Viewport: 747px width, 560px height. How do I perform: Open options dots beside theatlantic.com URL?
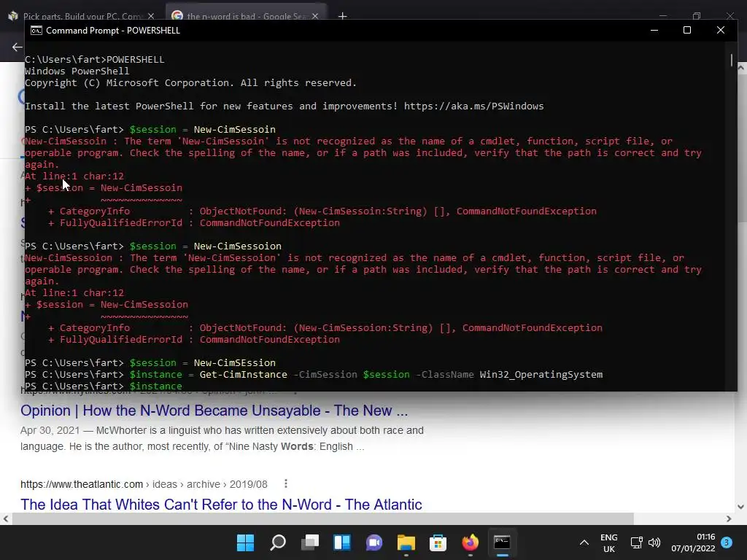click(285, 484)
